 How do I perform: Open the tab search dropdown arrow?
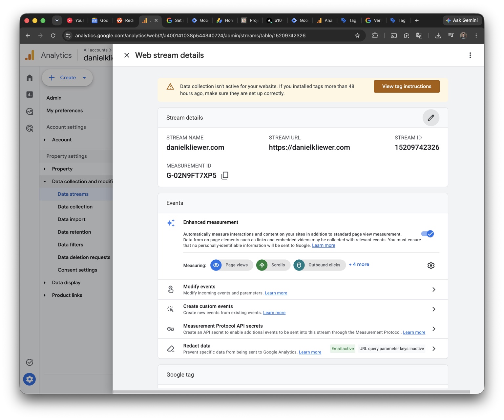(x=57, y=20)
